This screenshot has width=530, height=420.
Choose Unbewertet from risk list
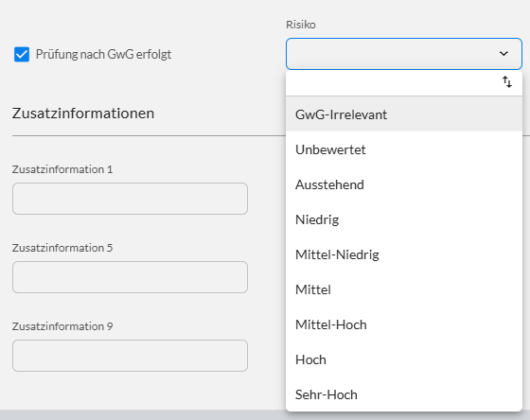point(404,149)
